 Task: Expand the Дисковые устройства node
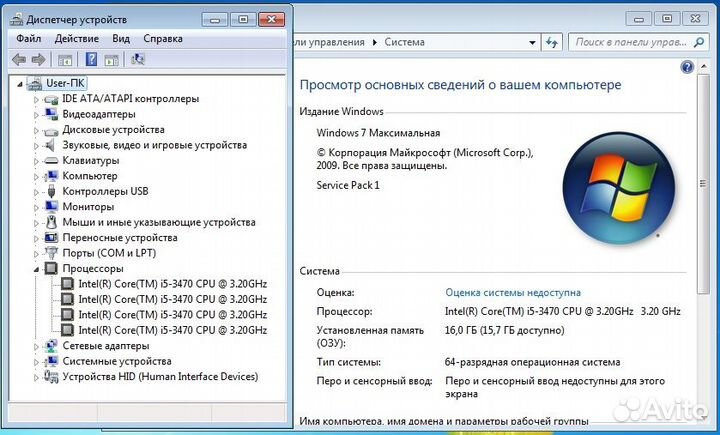pos(36,130)
